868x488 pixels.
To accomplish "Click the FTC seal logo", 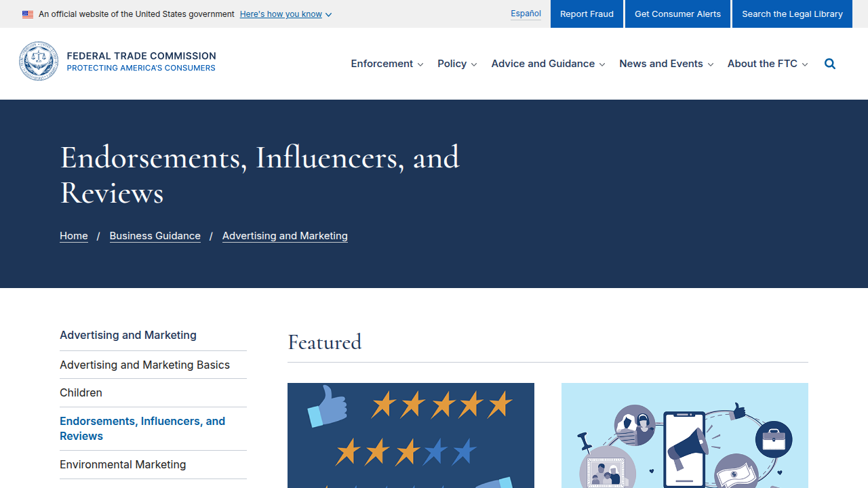I will click(39, 61).
